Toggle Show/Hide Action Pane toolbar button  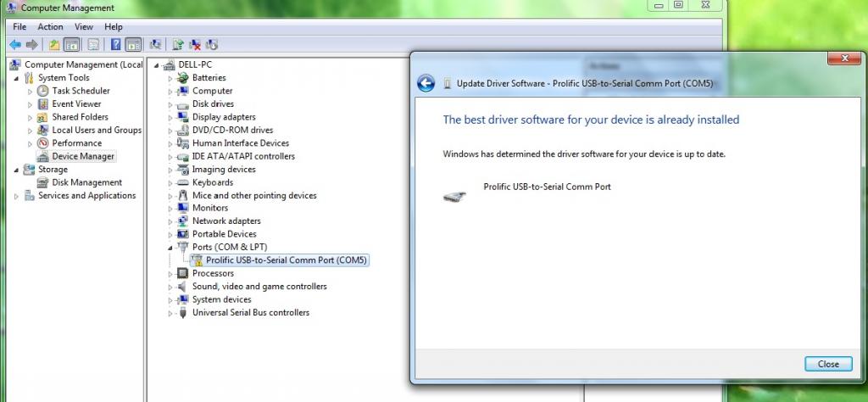click(x=133, y=44)
